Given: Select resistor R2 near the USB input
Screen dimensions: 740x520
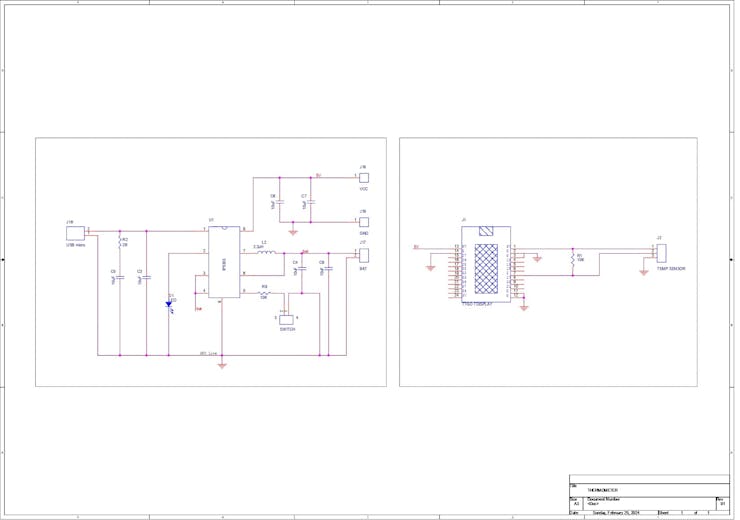Looking at the screenshot, I should [x=120, y=242].
